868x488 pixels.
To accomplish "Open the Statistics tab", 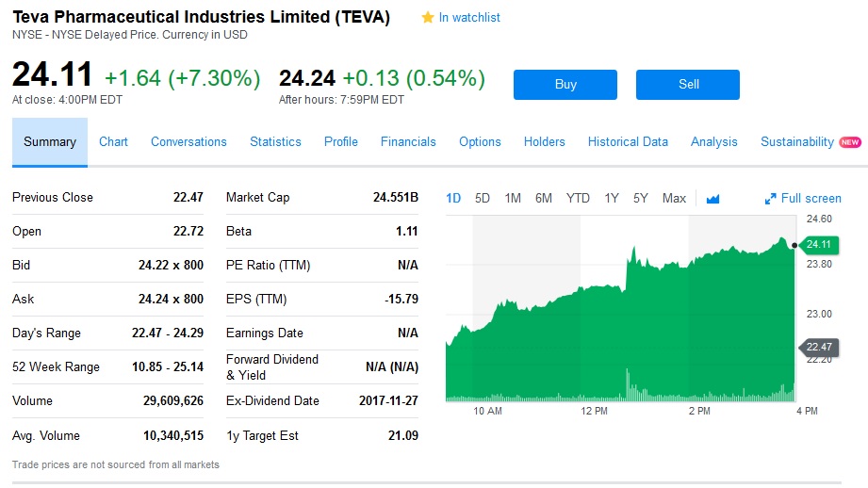I will (275, 142).
